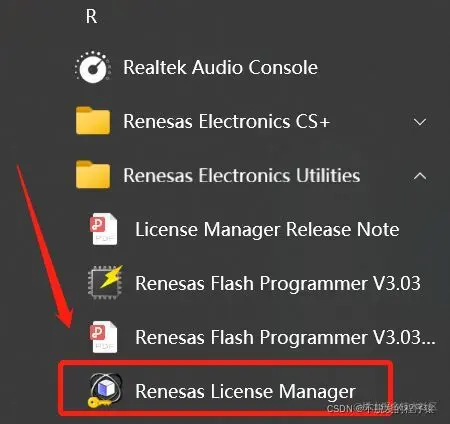
Task: Click the Renesas Electronics CS+ folder icon
Action: click(93, 121)
